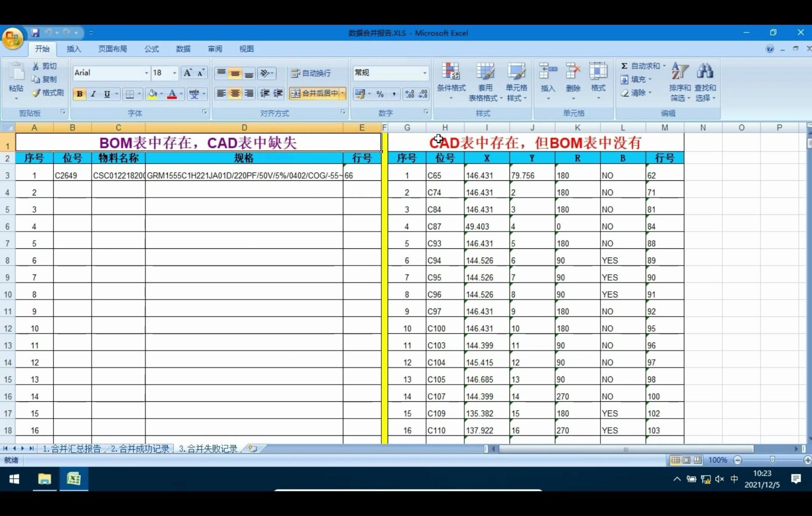The width and height of the screenshot is (812, 516).
Task: Set vertical top alignment
Action: 221,73
